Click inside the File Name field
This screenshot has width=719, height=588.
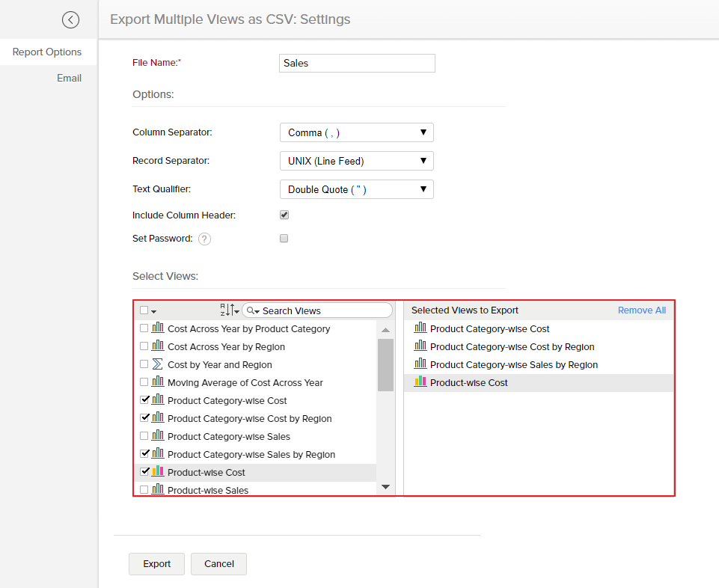(x=356, y=63)
